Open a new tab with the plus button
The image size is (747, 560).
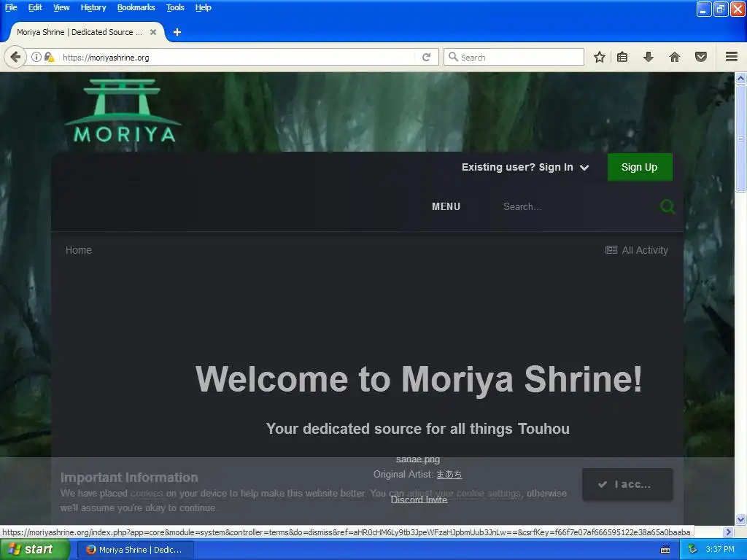pyautogui.click(x=177, y=32)
